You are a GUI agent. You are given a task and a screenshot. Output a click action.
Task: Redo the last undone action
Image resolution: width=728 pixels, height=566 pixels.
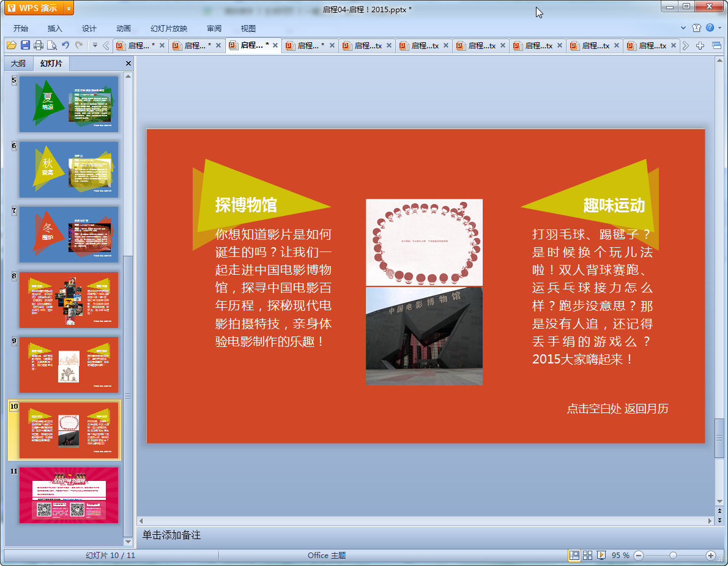coord(79,45)
